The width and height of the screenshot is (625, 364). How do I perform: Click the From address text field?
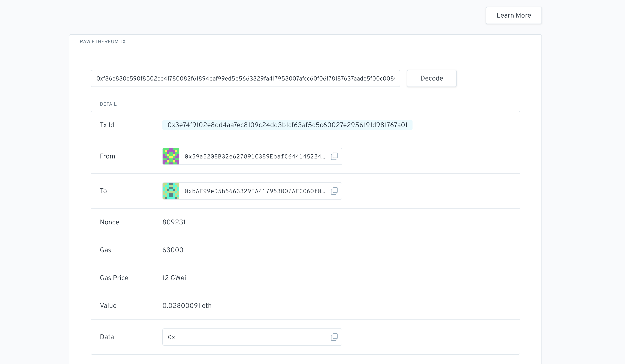point(254,157)
